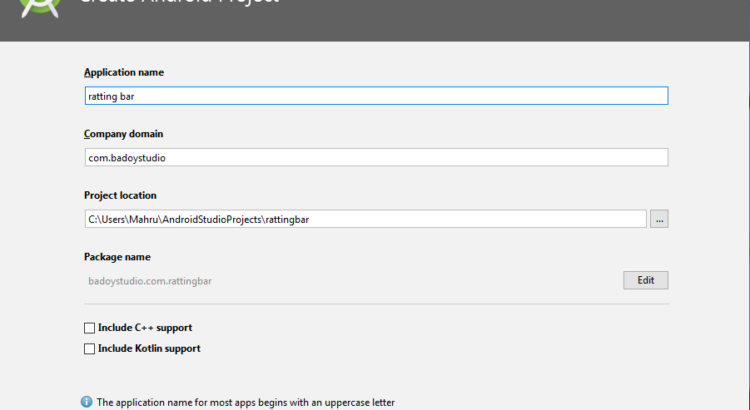Click the "Company domain" field label
The image size is (750, 410).
(123, 133)
